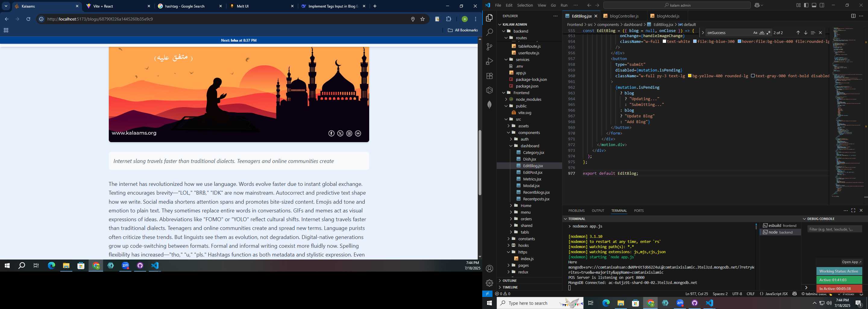Toggle Use Regular Expression in find widget
This screenshot has width=868, height=309.
coord(768,33)
